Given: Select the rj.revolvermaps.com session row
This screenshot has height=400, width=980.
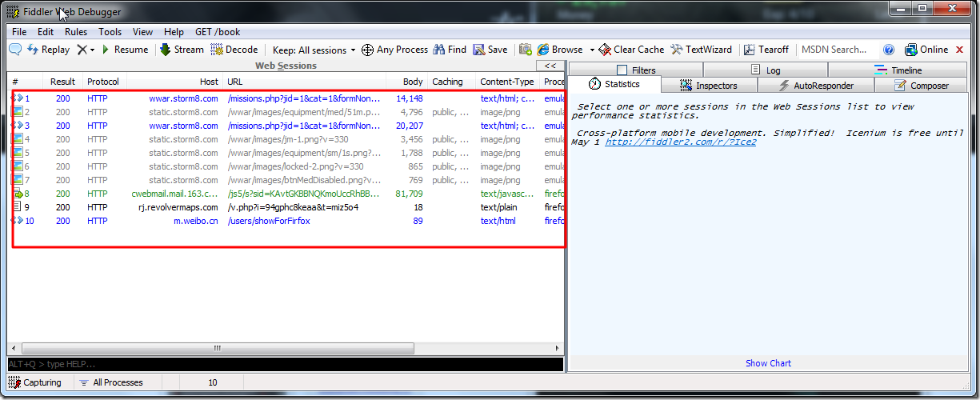Looking at the screenshot, I should tap(286, 207).
